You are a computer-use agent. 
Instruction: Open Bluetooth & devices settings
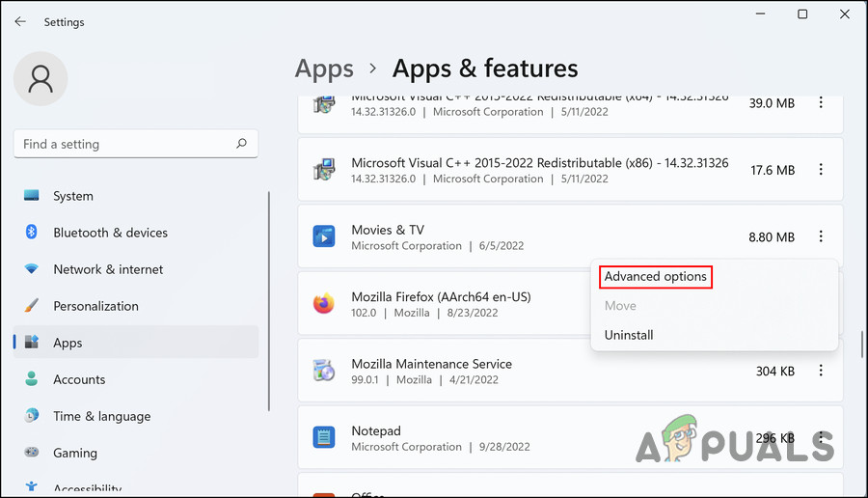[136, 232]
